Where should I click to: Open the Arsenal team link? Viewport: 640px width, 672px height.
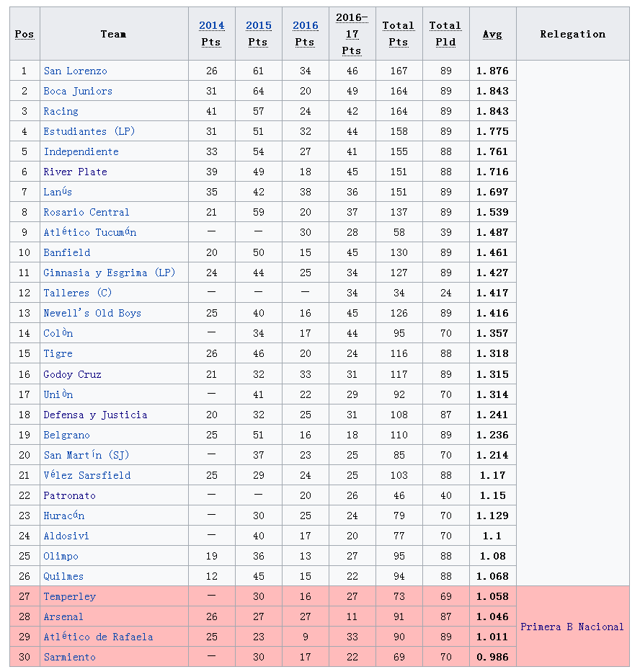click(x=63, y=616)
